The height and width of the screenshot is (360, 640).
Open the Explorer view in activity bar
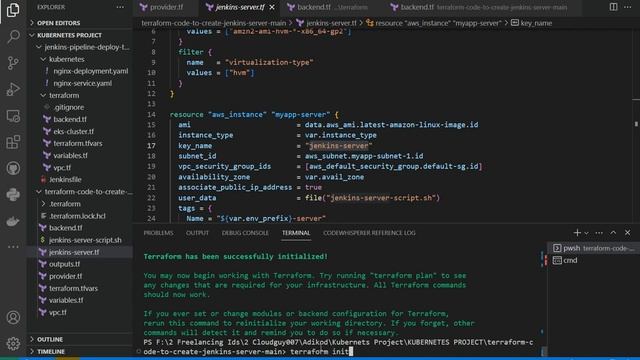pos(13,10)
